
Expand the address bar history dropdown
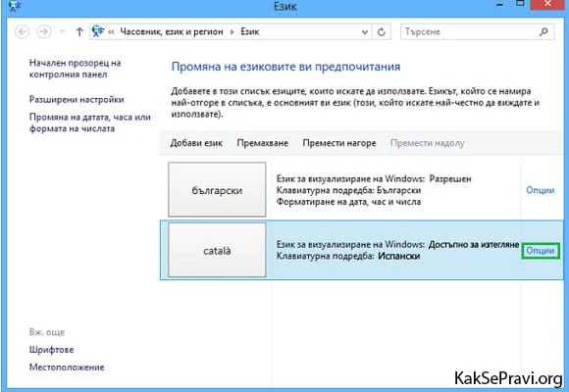tap(365, 32)
